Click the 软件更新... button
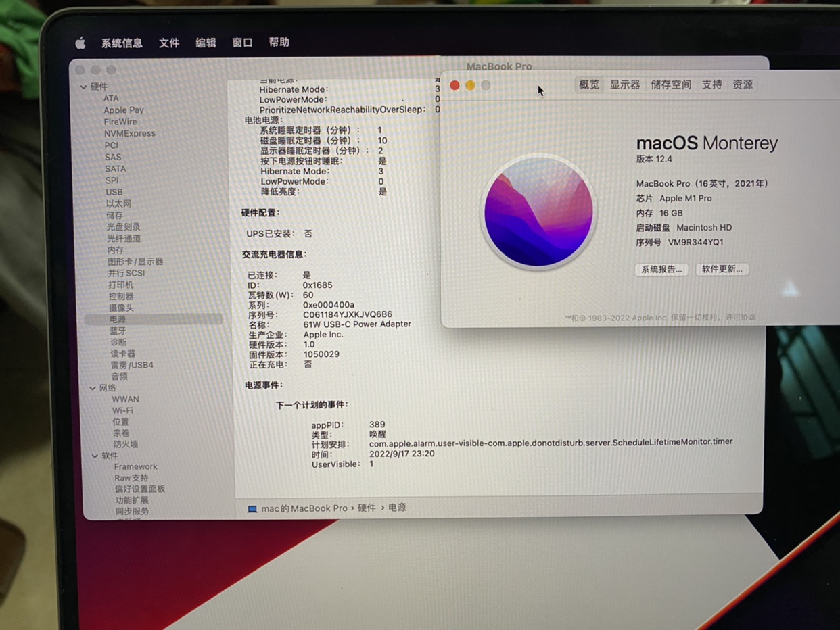Viewport: 840px width, 630px height. pos(722,269)
